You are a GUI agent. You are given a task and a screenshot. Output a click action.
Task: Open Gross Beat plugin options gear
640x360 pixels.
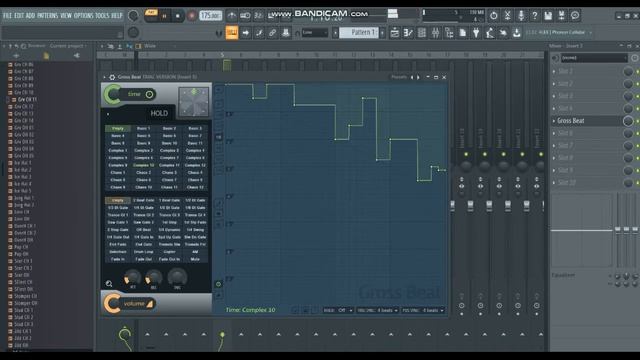[x=112, y=77]
